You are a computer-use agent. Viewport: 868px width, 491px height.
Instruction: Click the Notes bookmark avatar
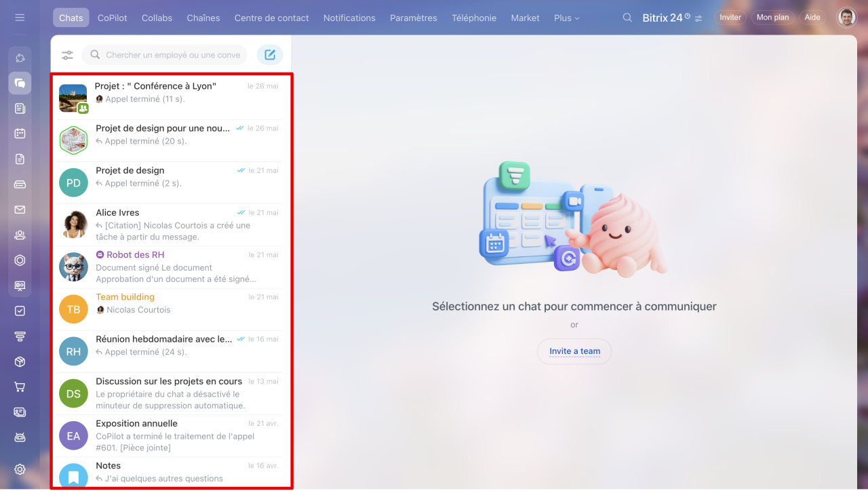point(73,476)
